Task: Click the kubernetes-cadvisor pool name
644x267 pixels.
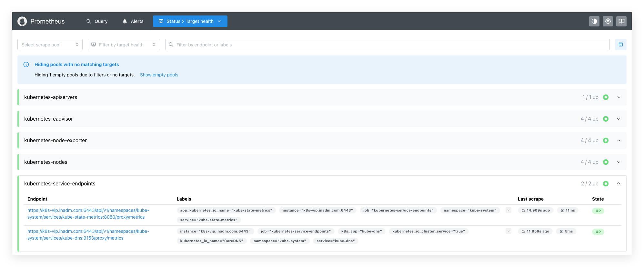Action: click(48, 119)
